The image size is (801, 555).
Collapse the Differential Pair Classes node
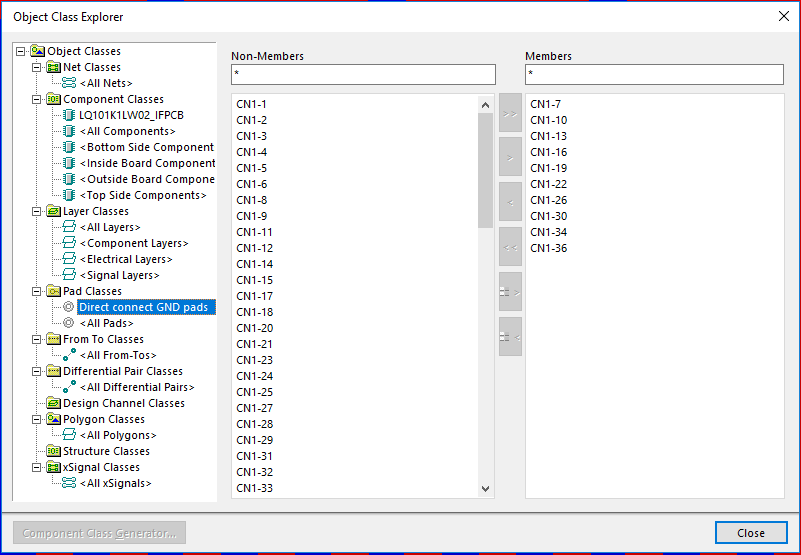click(x=36, y=372)
